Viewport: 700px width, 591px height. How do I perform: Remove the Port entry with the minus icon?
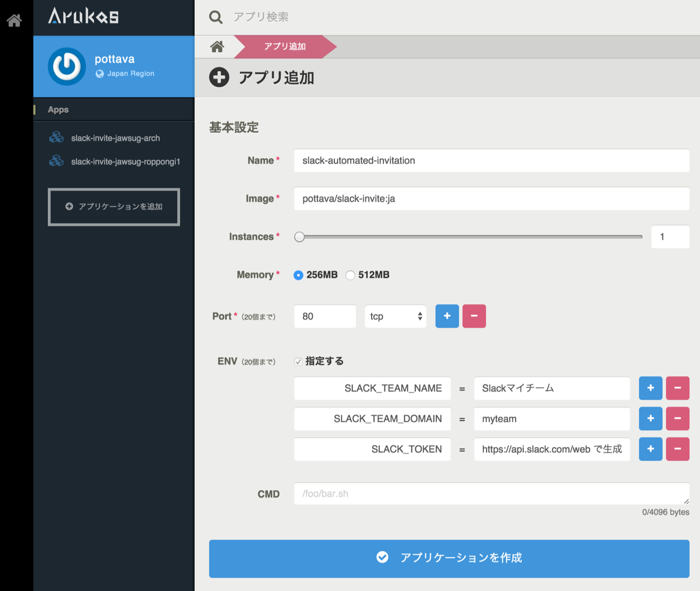[474, 316]
